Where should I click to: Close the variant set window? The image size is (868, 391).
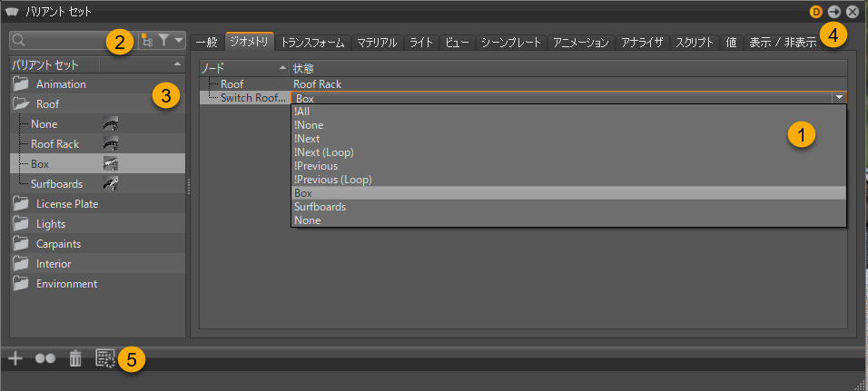[x=853, y=11]
